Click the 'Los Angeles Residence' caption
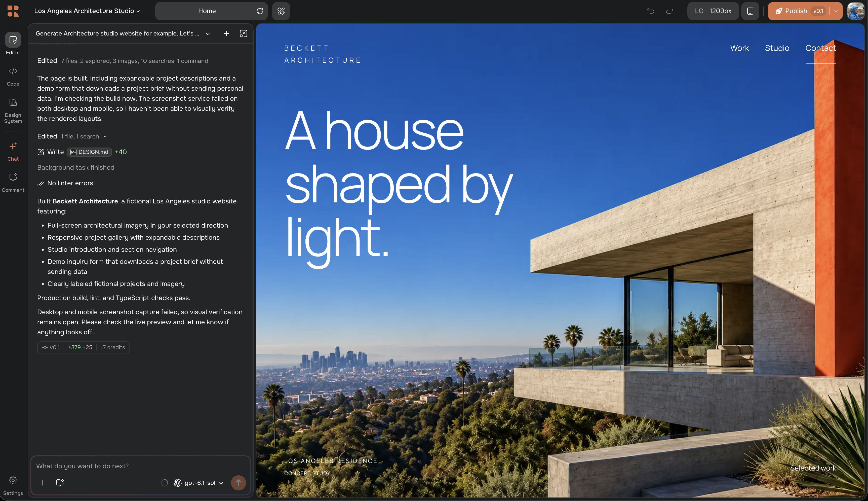This screenshot has height=501, width=868. coord(331,461)
